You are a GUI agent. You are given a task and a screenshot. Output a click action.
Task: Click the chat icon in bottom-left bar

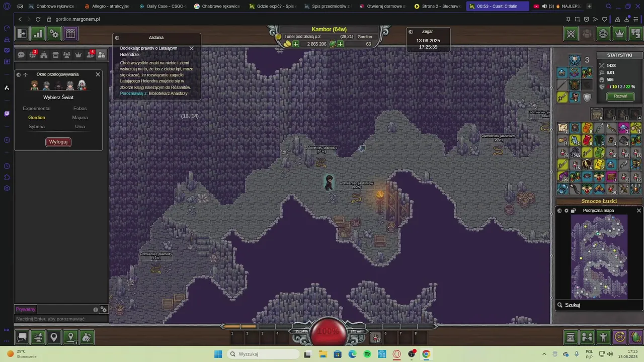(22, 337)
